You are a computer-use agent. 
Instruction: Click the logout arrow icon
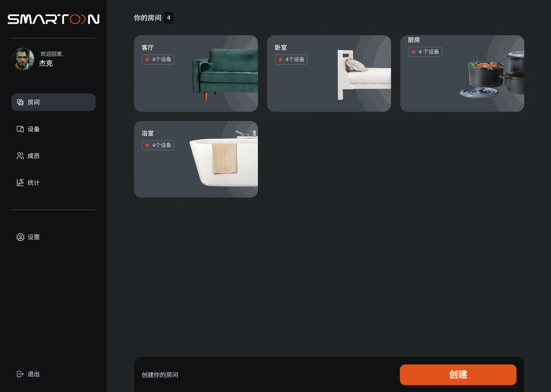point(20,374)
